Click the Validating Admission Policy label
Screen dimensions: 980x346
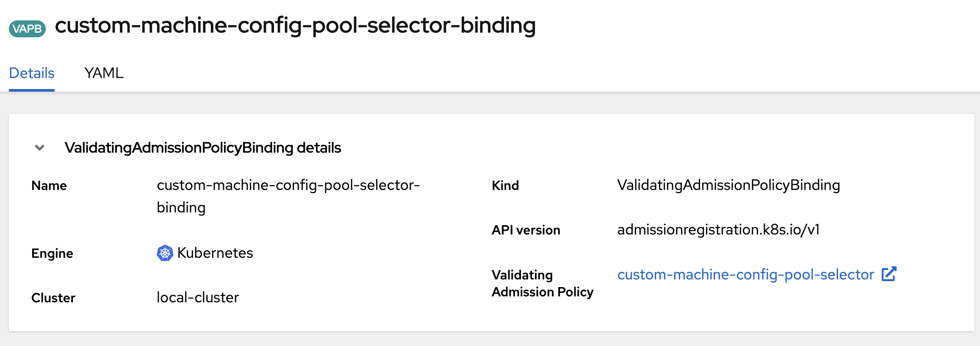pyautogui.click(x=543, y=283)
